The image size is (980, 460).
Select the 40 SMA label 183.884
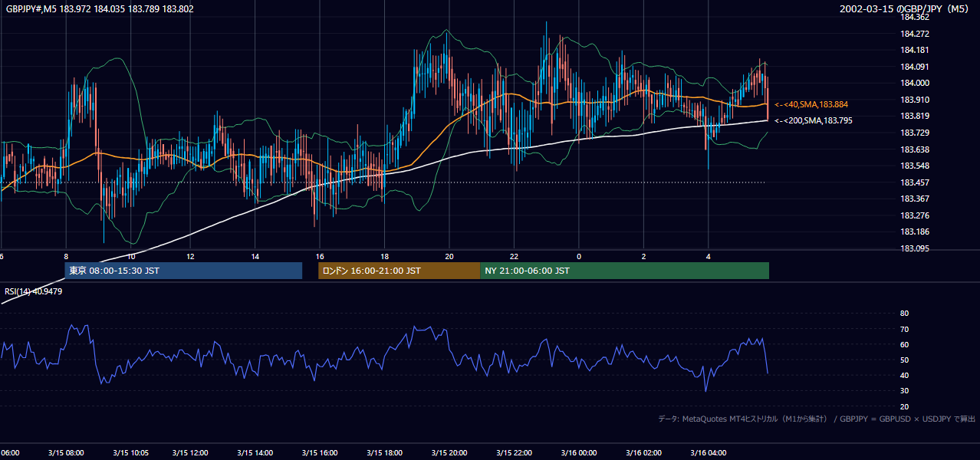point(811,104)
